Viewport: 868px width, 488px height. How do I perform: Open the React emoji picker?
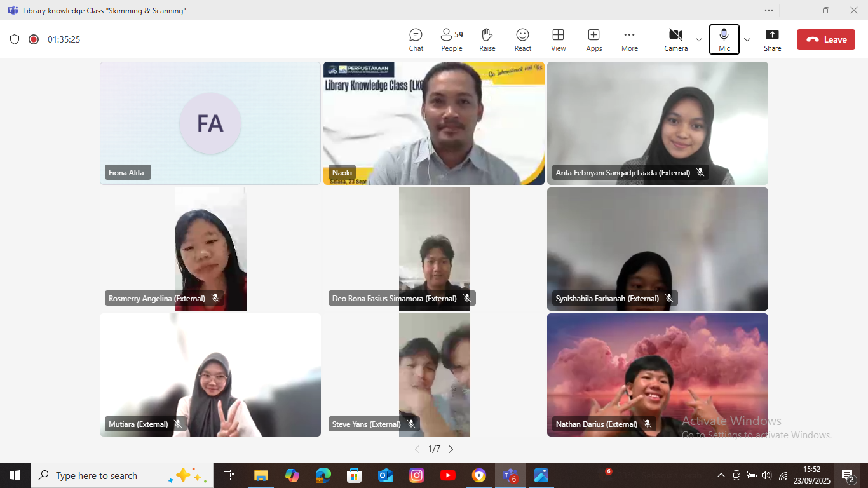523,39
